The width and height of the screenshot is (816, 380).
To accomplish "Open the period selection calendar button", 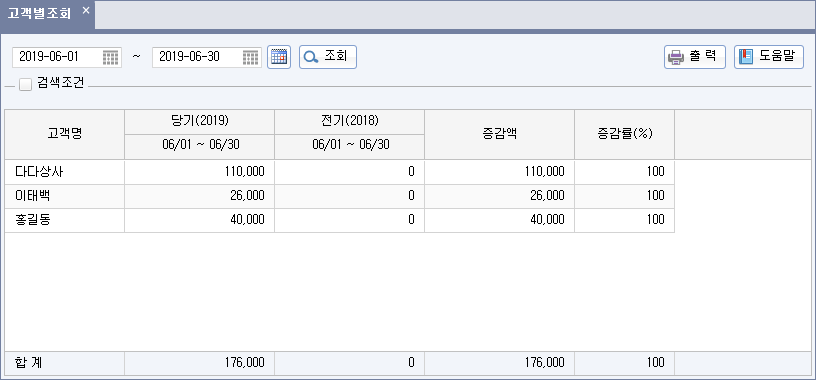I will pos(279,57).
